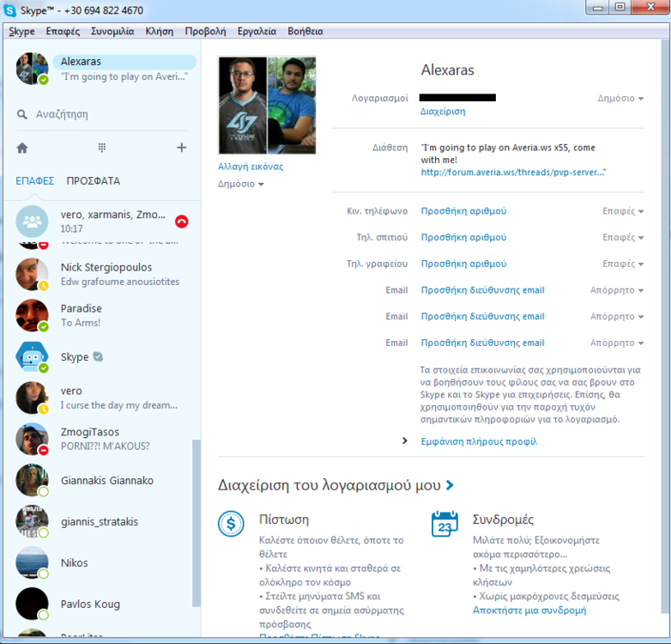Viewport: 671px width, 644px height.
Task: Select Paradise contact avatar
Action: pyautogui.click(x=32, y=315)
